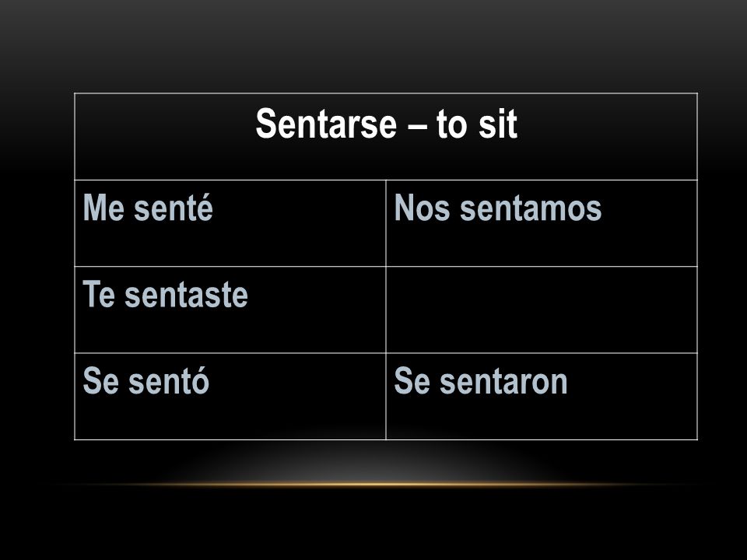Select the "Se sentó" table cell

click(x=230, y=397)
